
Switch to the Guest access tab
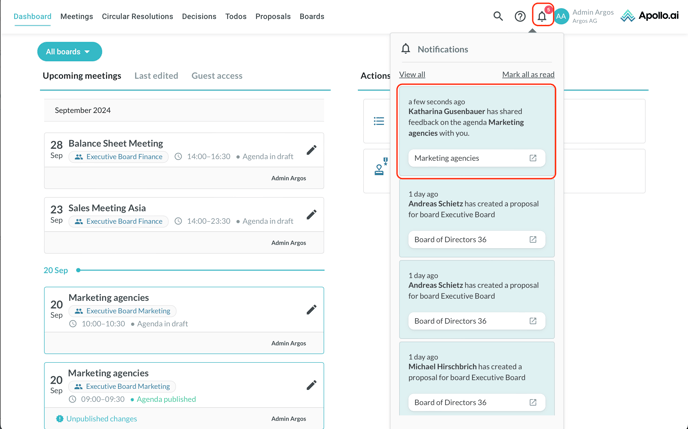[x=217, y=76]
